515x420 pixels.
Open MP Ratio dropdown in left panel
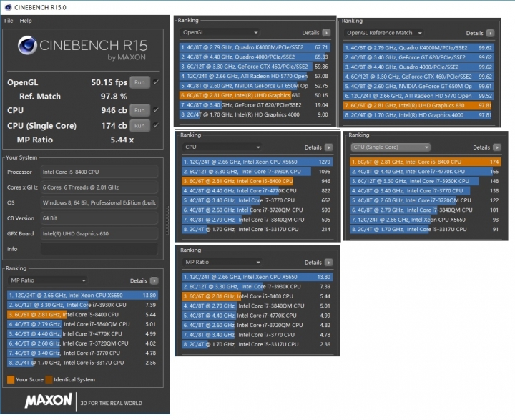[x=48, y=280]
